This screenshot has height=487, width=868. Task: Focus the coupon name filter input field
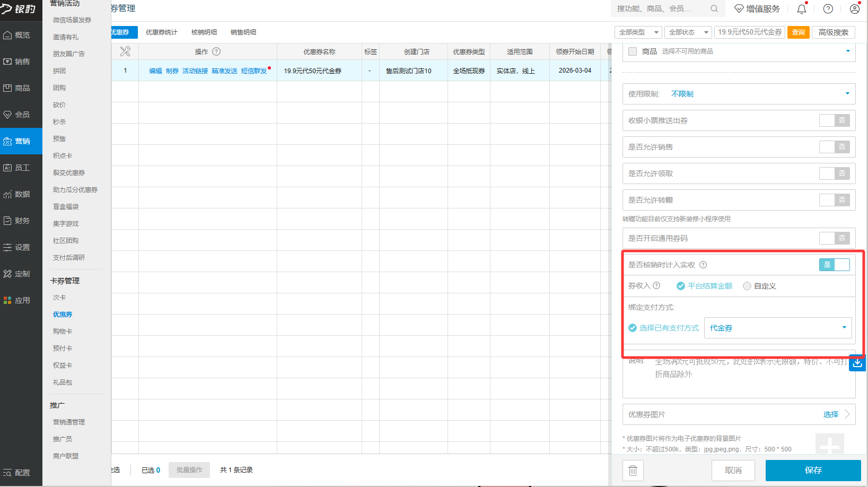point(750,32)
